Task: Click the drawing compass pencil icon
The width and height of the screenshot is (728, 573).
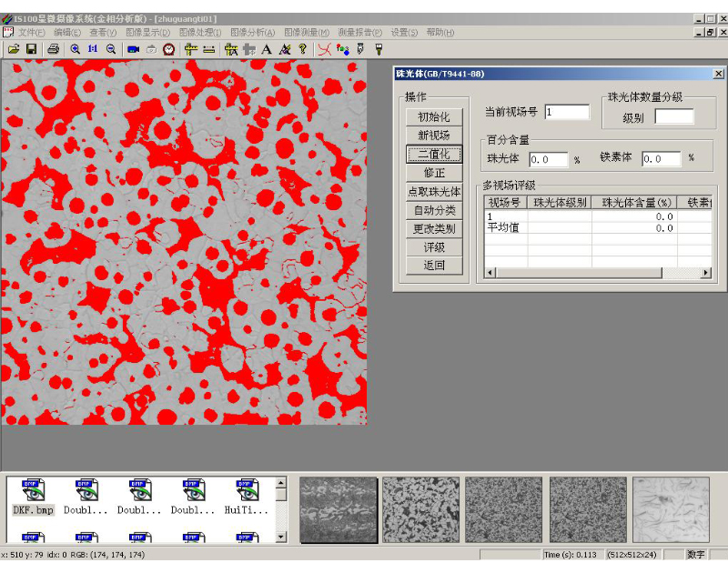Action: coord(285,49)
